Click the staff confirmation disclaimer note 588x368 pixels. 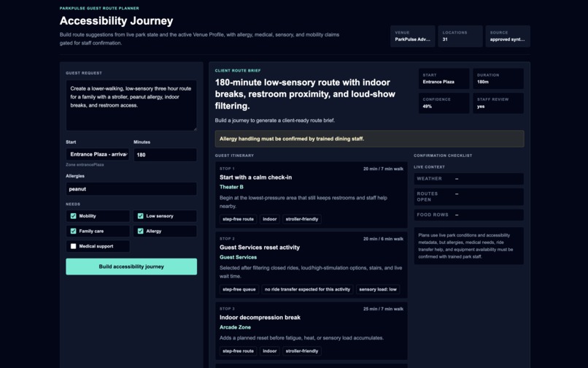[x=469, y=246]
